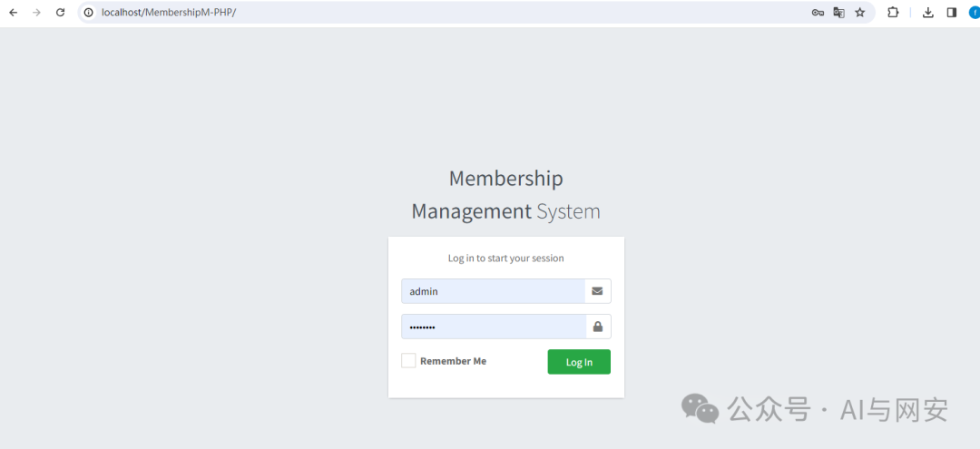Go back to the previous page
This screenshot has height=449, width=980.
tap(13, 13)
